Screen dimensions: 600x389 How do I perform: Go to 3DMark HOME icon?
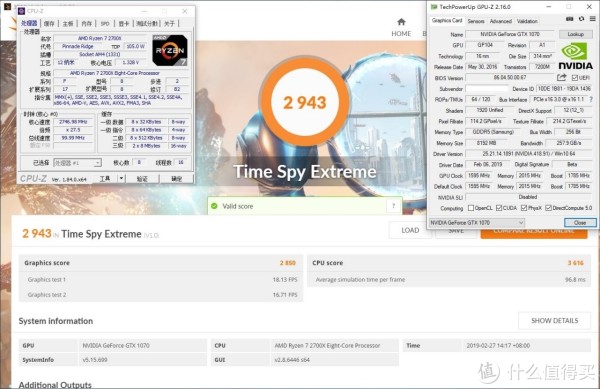pos(401,21)
